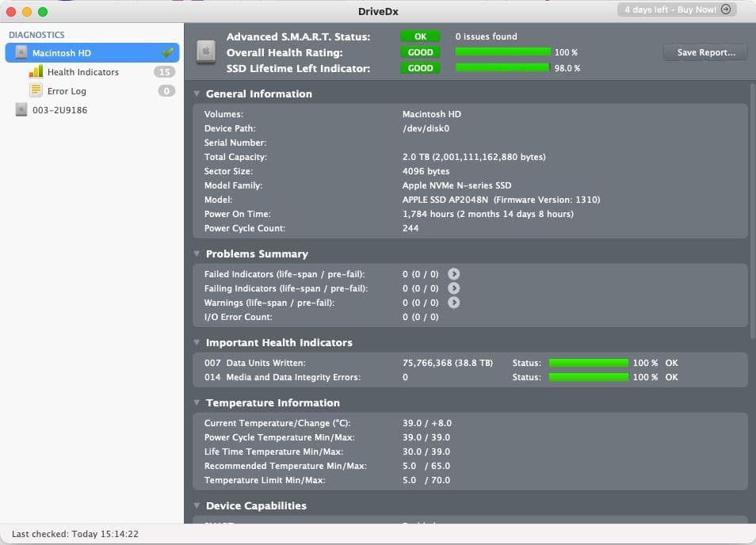The height and width of the screenshot is (545, 756).
Task: Select the Macintosh HD drive icon
Action: pyautogui.click(x=21, y=52)
